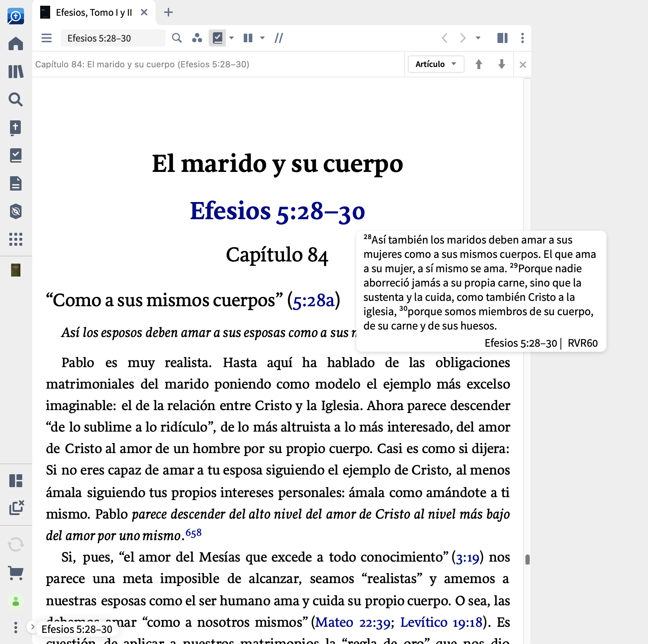Click the "El marido y su cuerpo" title

[277, 164]
